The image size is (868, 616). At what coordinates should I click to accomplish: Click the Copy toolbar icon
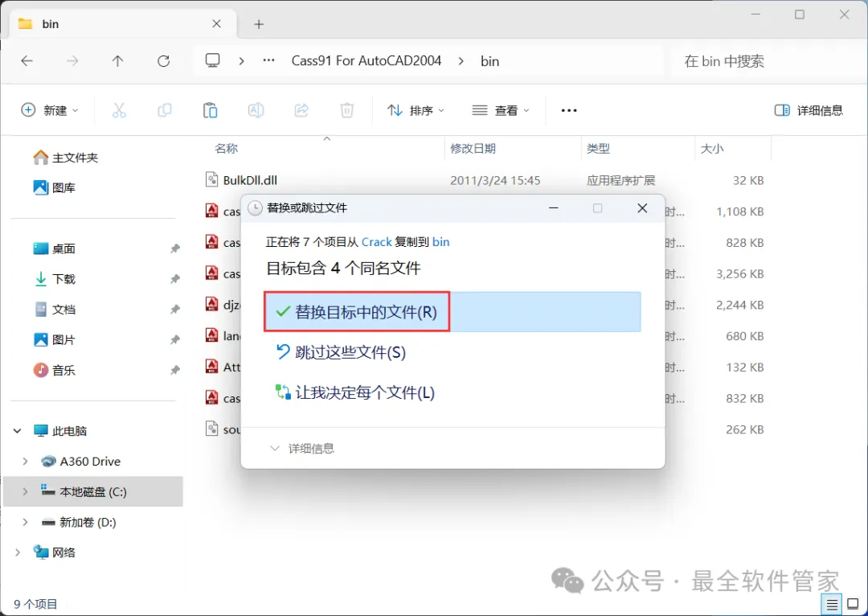pos(165,110)
